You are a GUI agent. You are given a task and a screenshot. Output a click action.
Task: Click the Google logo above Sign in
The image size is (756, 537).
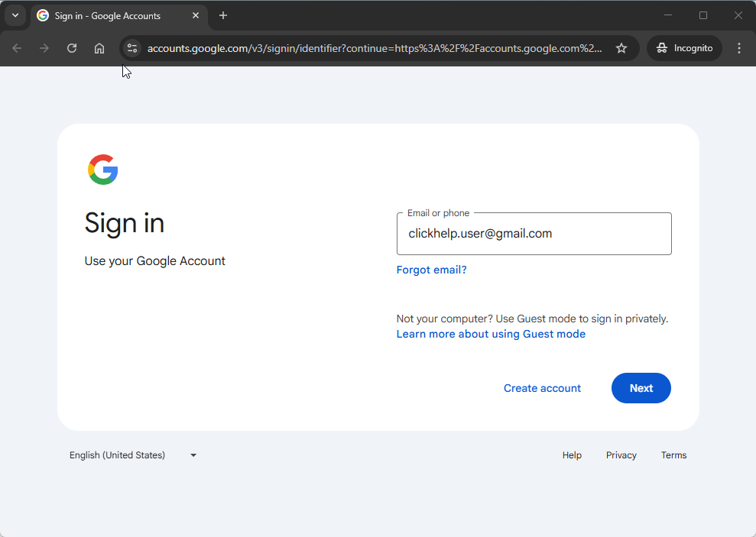point(103,170)
